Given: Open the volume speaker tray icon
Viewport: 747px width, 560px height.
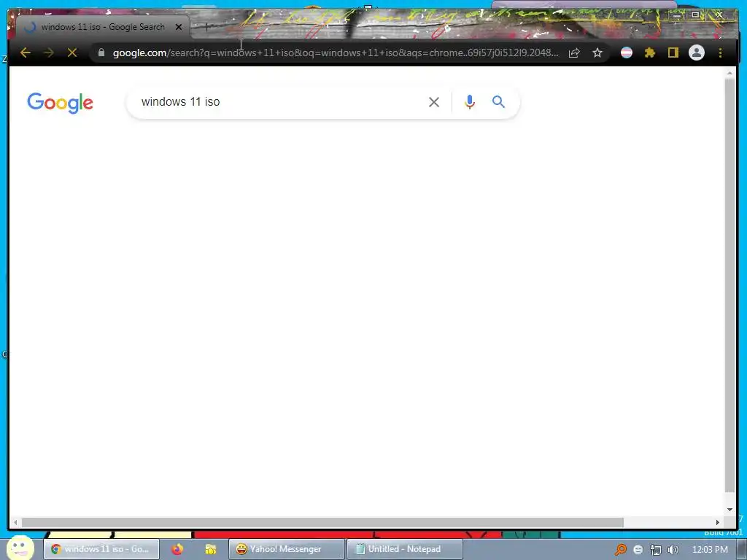Looking at the screenshot, I should pos(673,550).
